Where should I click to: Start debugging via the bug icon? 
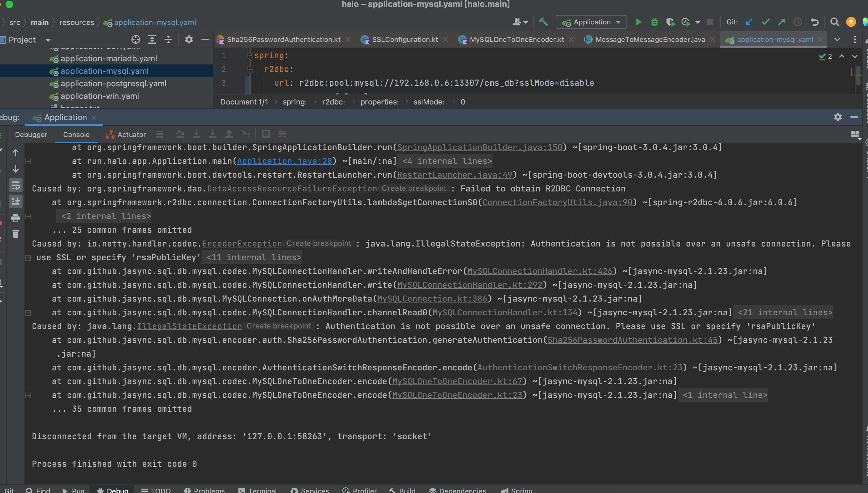(x=654, y=22)
